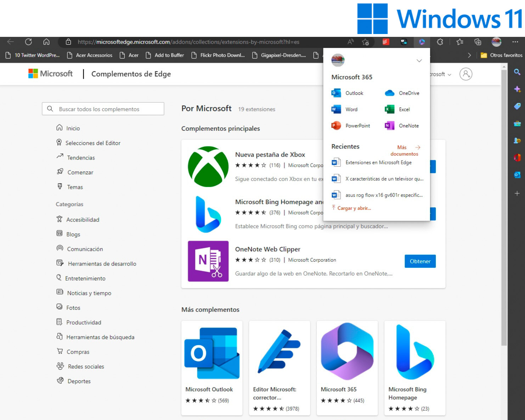This screenshot has width=525, height=420.
Task: Open the recent document Extensiones en Microsoft Edge
Action: tap(378, 162)
